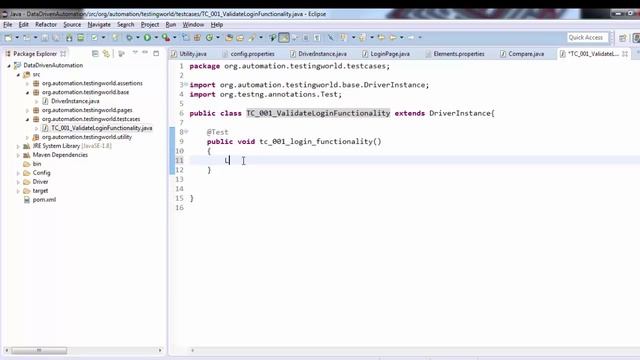Select org.automation.testingworld.utility package
The width and height of the screenshot is (640, 360).
coord(87,137)
